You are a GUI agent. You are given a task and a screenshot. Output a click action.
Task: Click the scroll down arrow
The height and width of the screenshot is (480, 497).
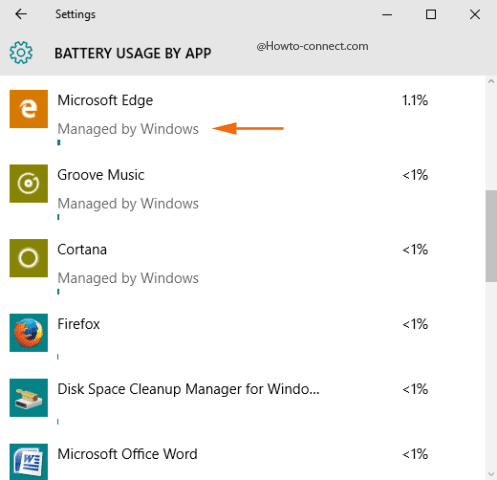pos(491,474)
